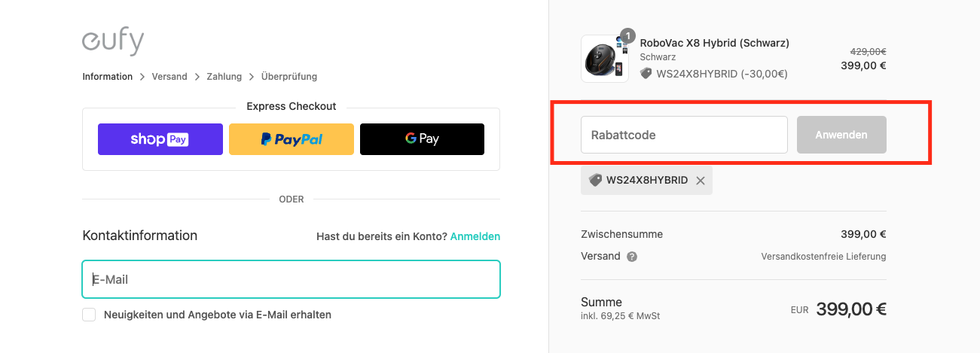
Task: Remove the WS24X8HYBRID discount code
Action: (701, 181)
